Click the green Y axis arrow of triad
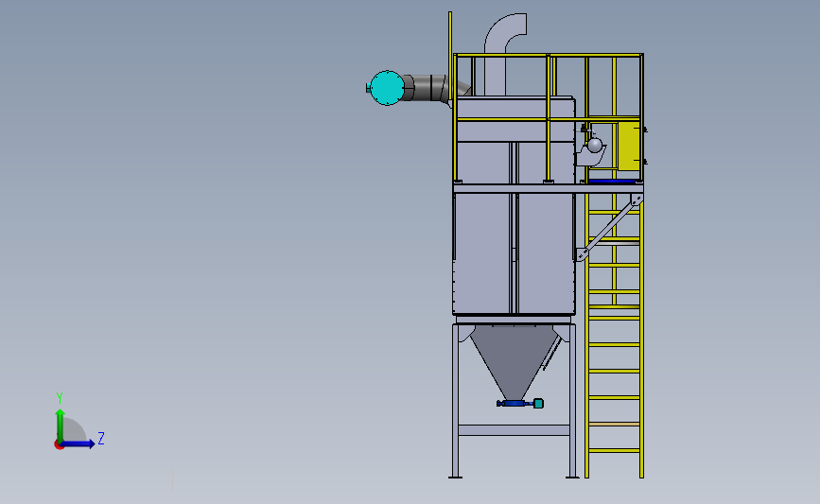Screen dimensions: 820x504 61,426
